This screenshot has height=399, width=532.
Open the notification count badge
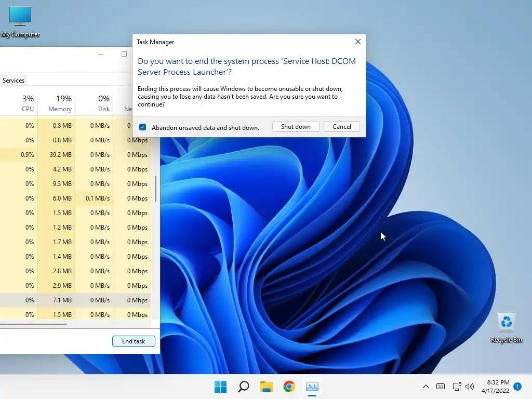[x=517, y=387]
